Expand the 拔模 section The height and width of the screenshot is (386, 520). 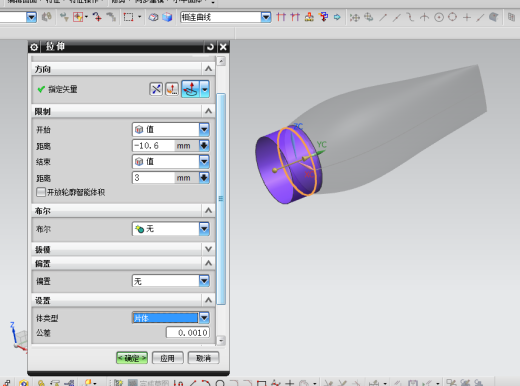[x=208, y=249]
